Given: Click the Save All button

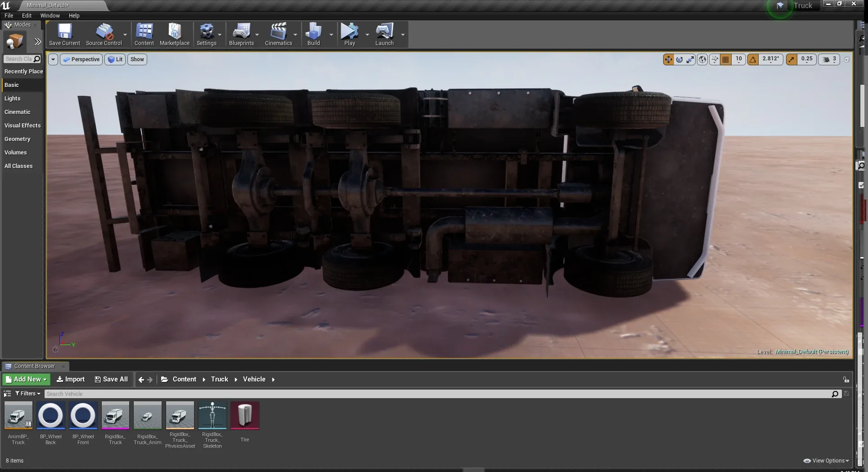Looking at the screenshot, I should (111, 379).
